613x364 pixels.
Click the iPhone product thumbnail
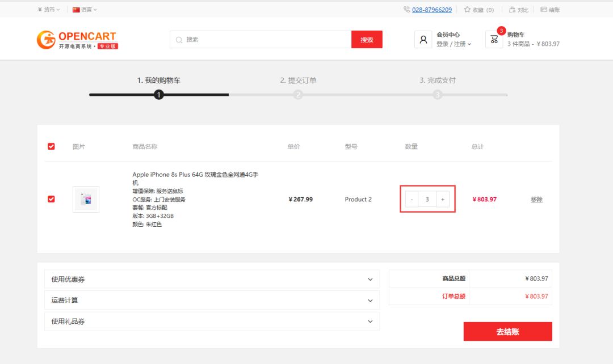pos(86,199)
